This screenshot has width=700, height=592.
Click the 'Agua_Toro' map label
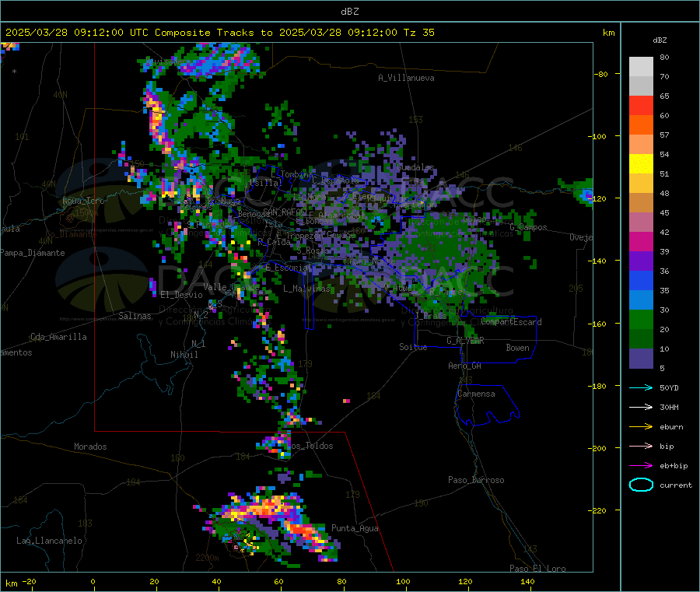[x=83, y=201]
